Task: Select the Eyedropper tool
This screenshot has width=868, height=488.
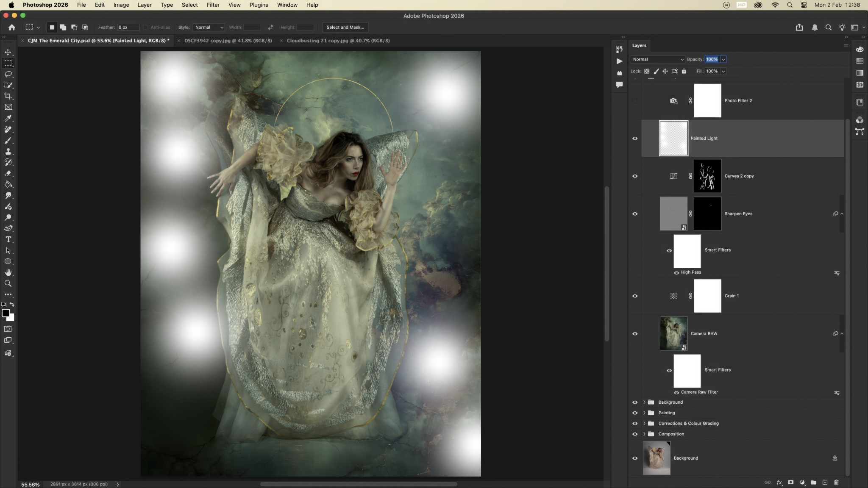Action: point(8,118)
